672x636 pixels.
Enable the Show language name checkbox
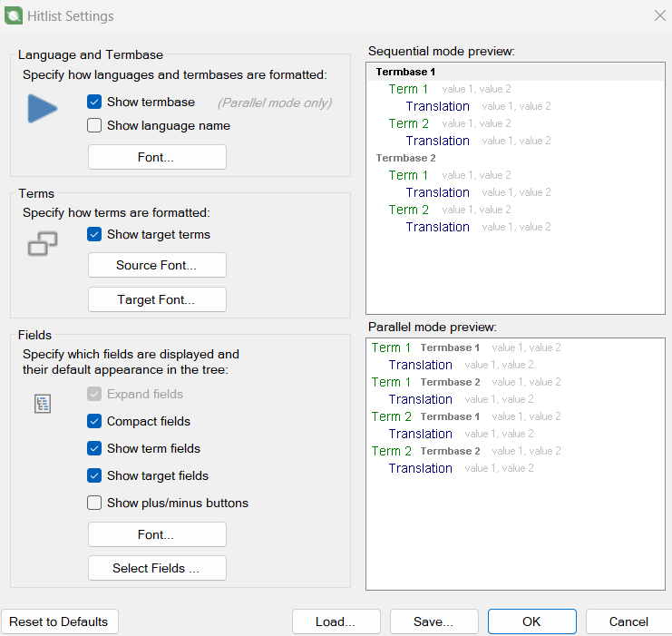94,125
